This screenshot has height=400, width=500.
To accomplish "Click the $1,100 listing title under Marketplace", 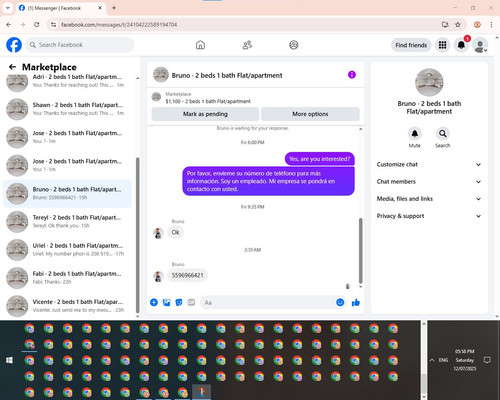I will click(x=208, y=101).
